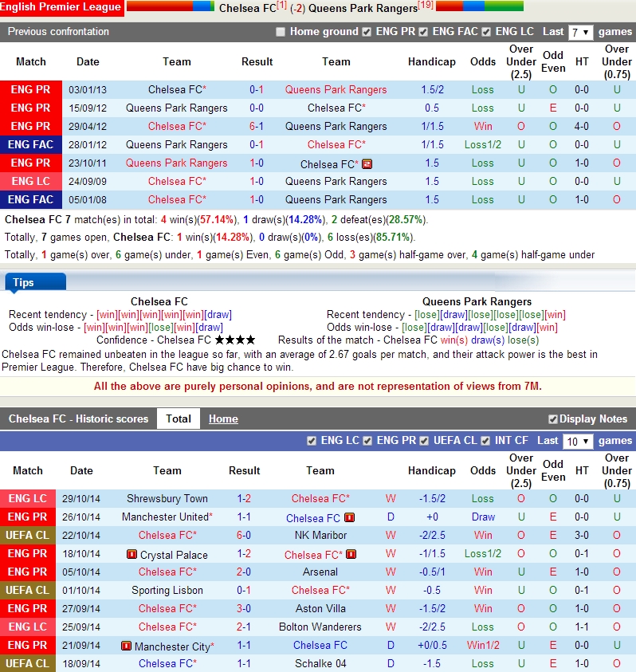Click the UEFA CL label on 22/10/14
The image size is (636, 672).
[28, 535]
